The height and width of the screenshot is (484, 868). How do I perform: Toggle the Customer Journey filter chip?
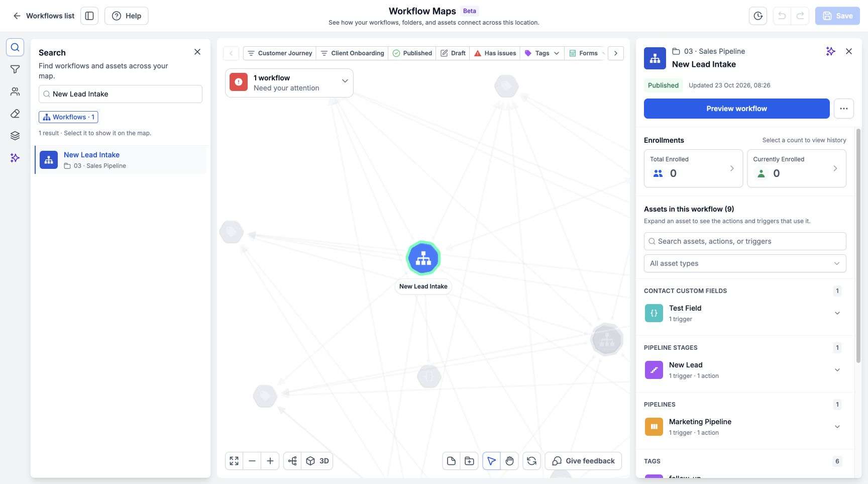280,53
